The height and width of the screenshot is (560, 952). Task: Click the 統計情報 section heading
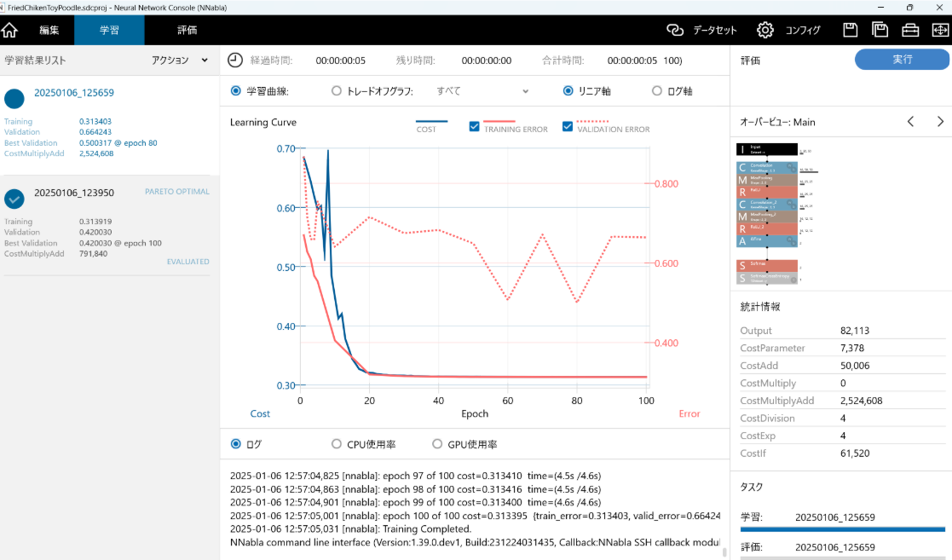point(760,307)
